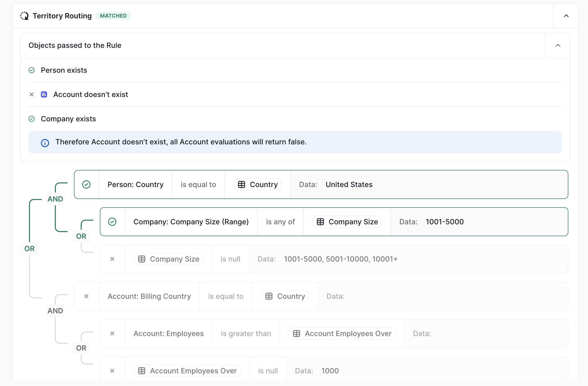The image size is (588, 386).
Task: Select Account Employees Over chip in is null row
Action: 187,371
